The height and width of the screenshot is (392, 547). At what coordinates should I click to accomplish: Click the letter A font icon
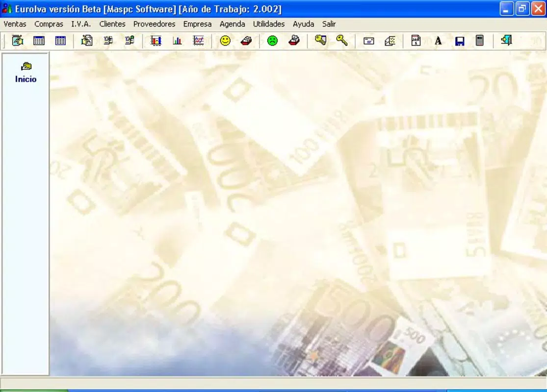pos(438,41)
